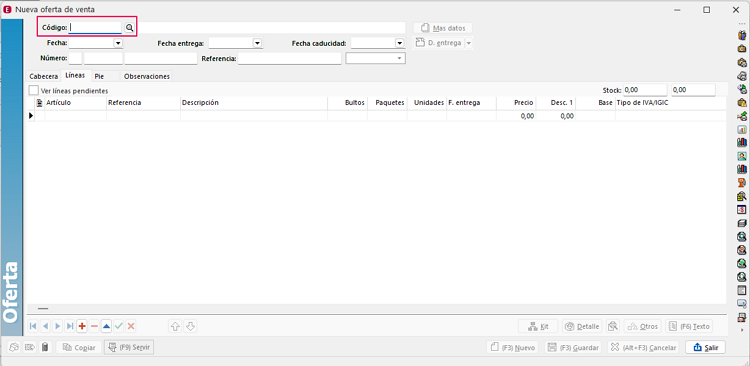This screenshot has width=750, height=366.
Task: Click the Precio column header
Action: click(x=517, y=103)
